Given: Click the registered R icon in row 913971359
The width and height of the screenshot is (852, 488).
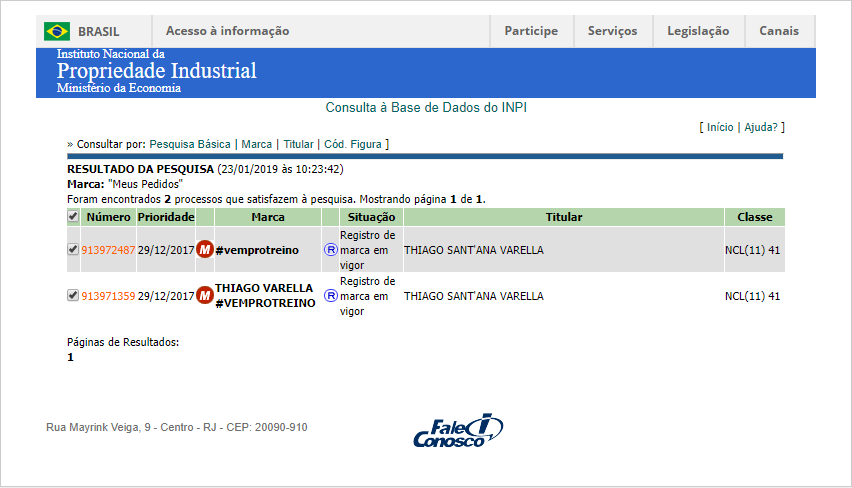Looking at the screenshot, I should pos(330,296).
